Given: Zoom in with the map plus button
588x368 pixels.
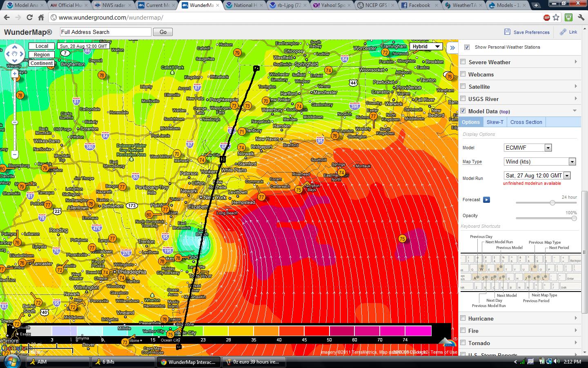Looking at the screenshot, I should (x=15, y=74).
